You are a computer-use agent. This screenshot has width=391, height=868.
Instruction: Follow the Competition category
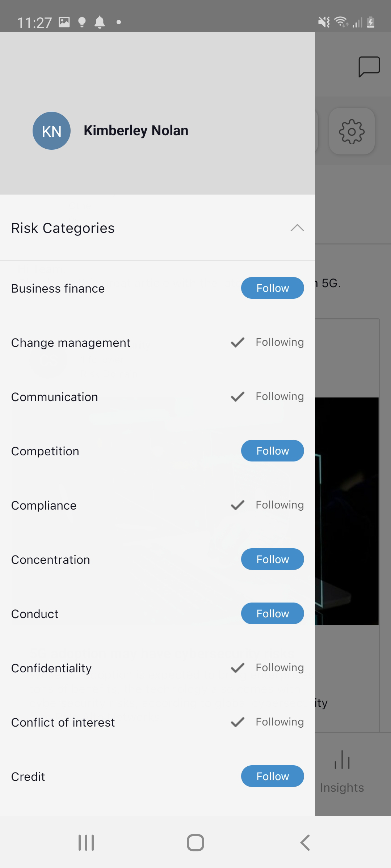(273, 451)
